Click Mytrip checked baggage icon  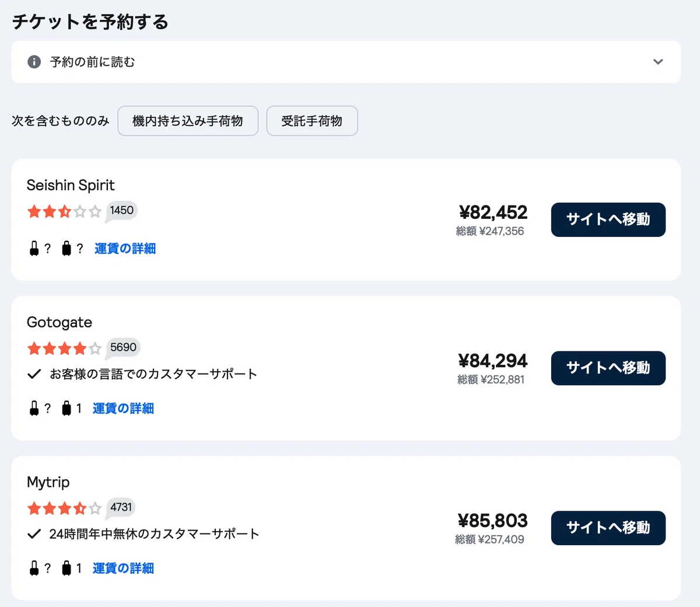[x=66, y=568]
